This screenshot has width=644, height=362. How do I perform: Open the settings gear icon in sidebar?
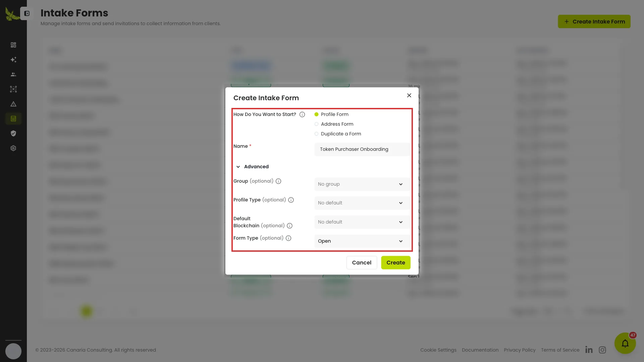[13, 148]
